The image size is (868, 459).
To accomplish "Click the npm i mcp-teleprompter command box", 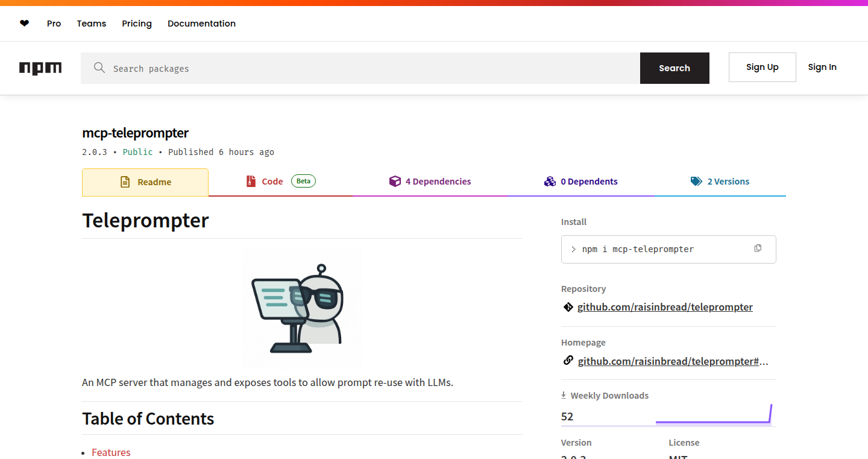I will coord(668,249).
